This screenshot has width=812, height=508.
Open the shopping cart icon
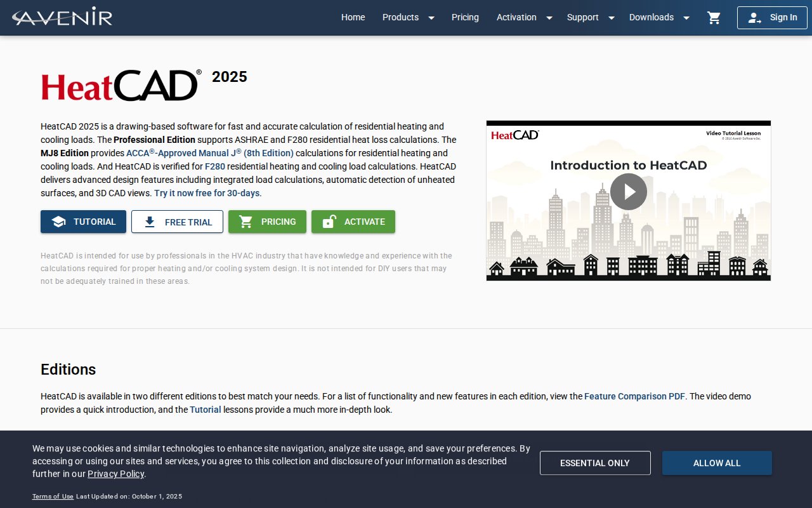click(714, 18)
